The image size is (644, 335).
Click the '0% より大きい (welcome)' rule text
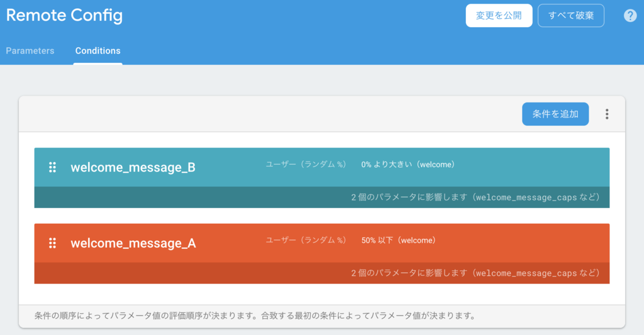(x=408, y=165)
